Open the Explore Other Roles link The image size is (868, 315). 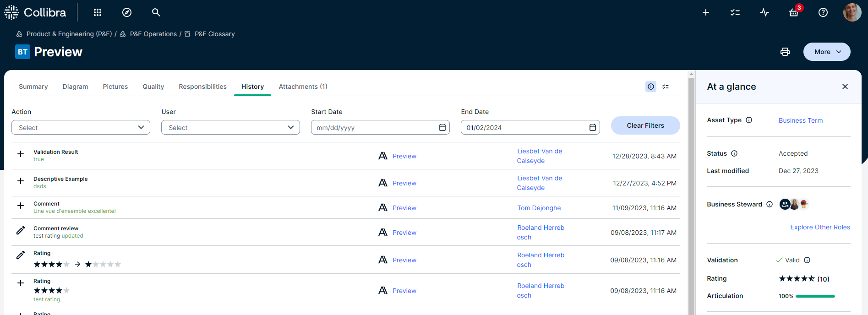click(x=820, y=227)
